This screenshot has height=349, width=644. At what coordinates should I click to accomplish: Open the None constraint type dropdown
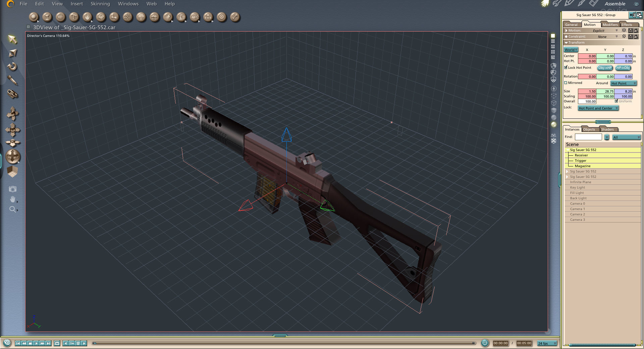[607, 37]
